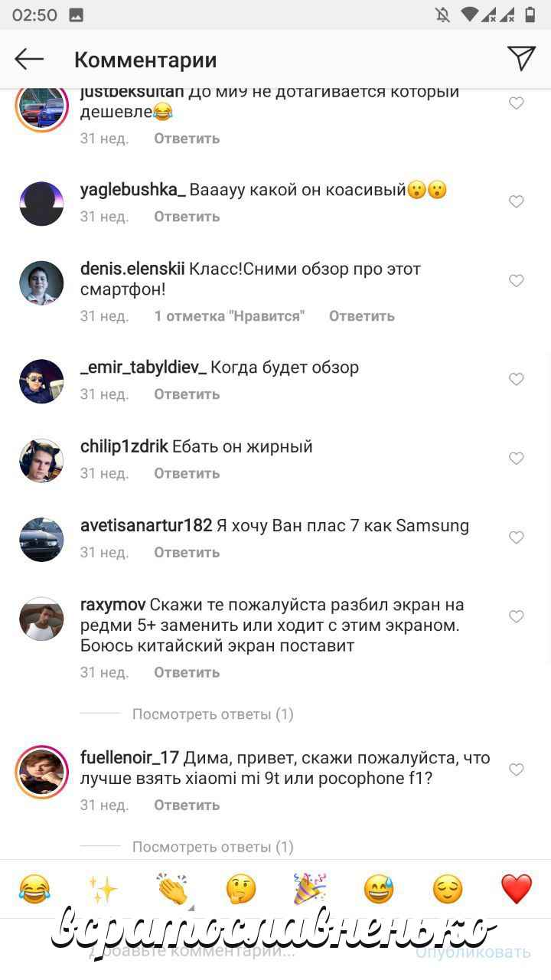Expand replies under fuellenoir_17 comment
The image size is (551, 980).
[x=213, y=847]
